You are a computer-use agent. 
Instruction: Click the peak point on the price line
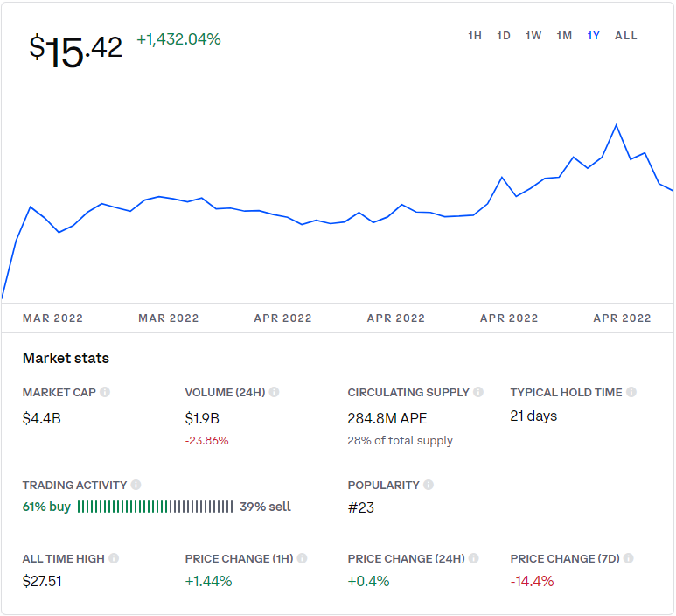[x=616, y=125]
